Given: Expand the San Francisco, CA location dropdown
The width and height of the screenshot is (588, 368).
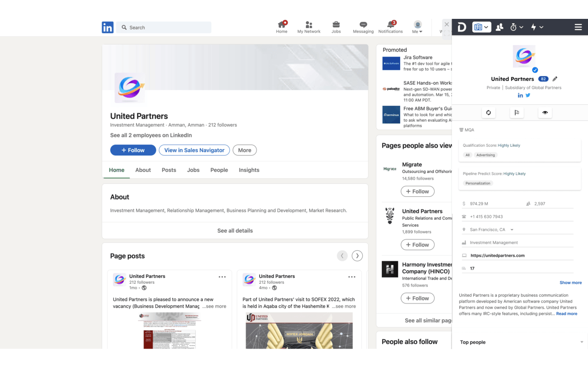Looking at the screenshot, I should [x=512, y=230].
